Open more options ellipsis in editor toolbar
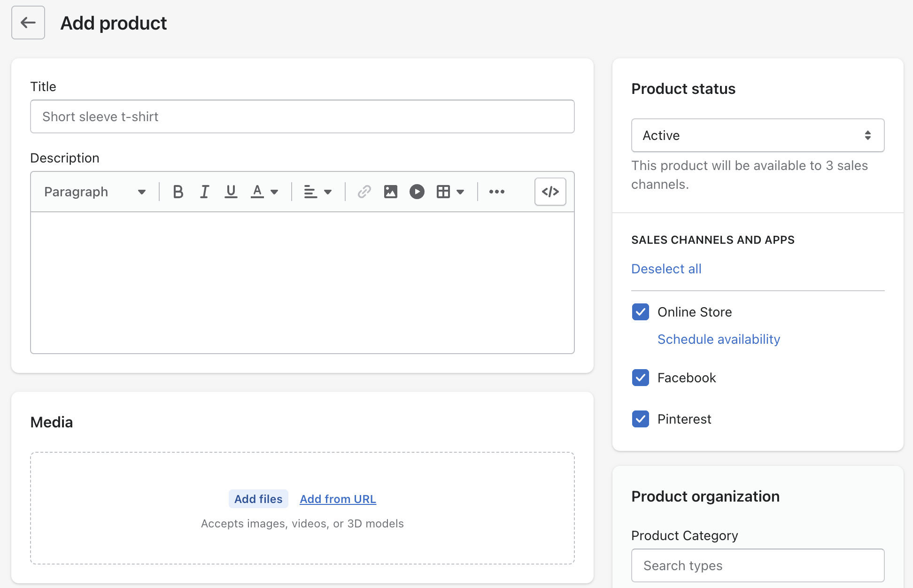913x588 pixels. coord(496,192)
